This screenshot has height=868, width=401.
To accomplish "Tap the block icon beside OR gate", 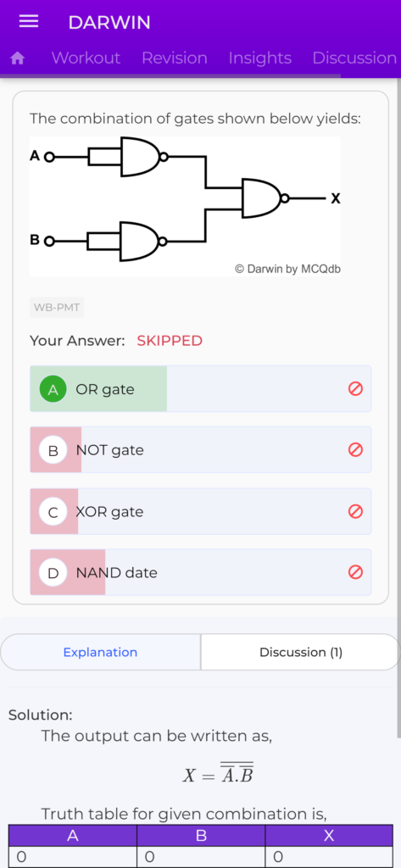I will click(x=355, y=389).
